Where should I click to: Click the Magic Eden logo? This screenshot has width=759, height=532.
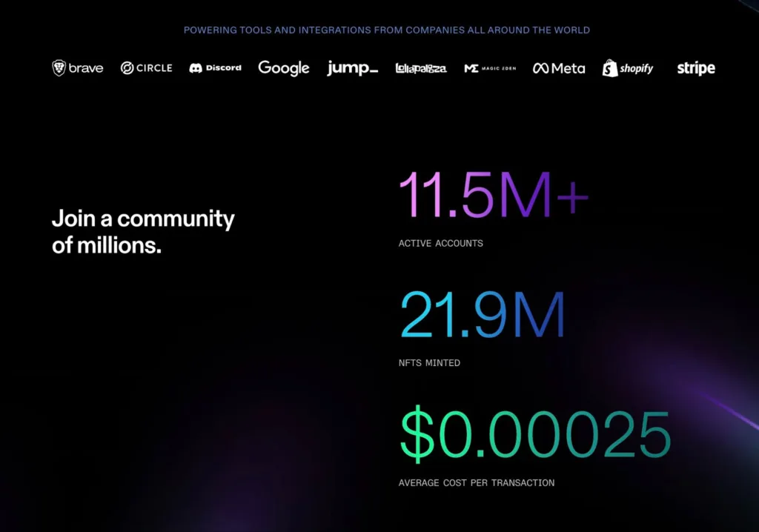tap(490, 68)
